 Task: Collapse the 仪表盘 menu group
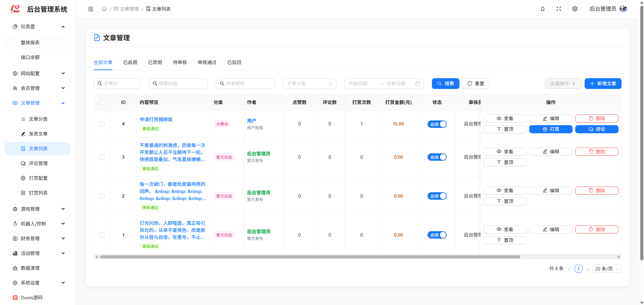tap(38, 27)
